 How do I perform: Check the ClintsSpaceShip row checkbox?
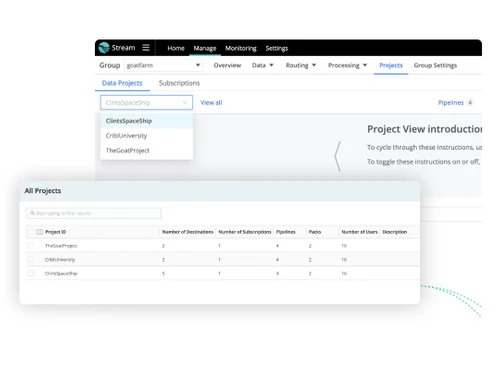point(31,273)
